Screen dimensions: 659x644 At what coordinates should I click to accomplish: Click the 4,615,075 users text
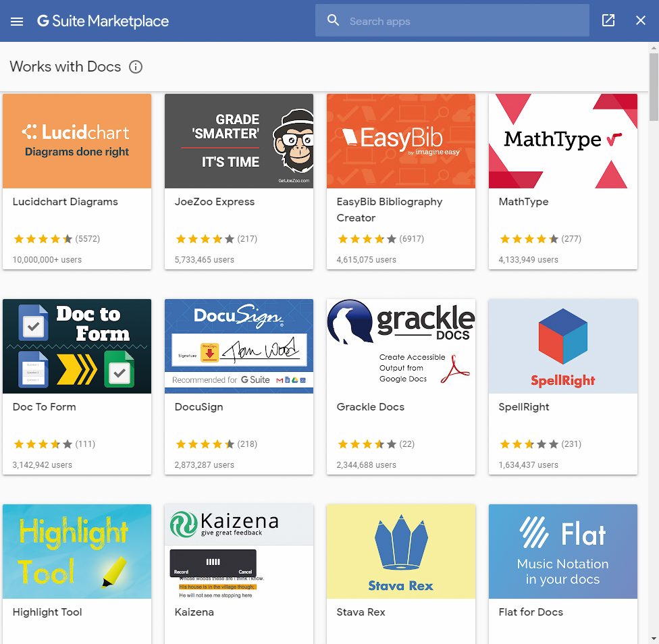pyautogui.click(x=367, y=260)
